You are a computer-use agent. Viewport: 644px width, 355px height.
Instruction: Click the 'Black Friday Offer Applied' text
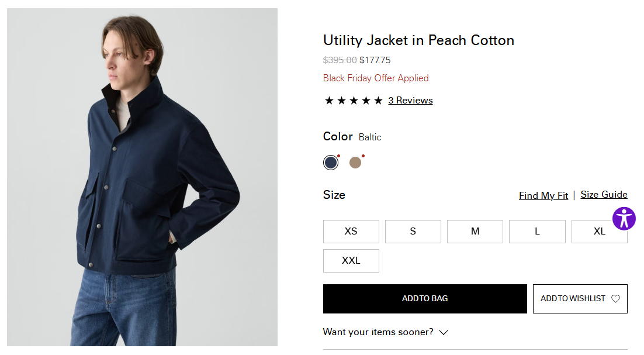[376, 78]
